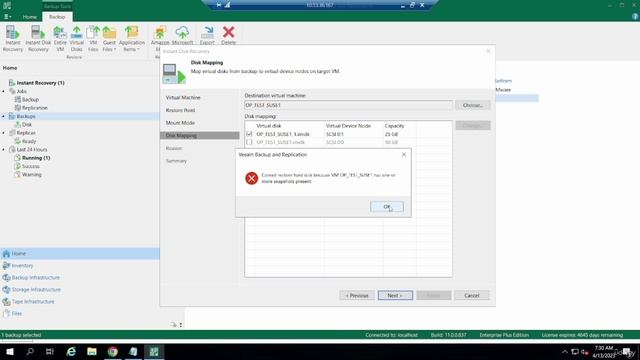The width and height of the screenshot is (640, 360).
Task: Select the Ready item under Replicas
Action: coord(29,141)
